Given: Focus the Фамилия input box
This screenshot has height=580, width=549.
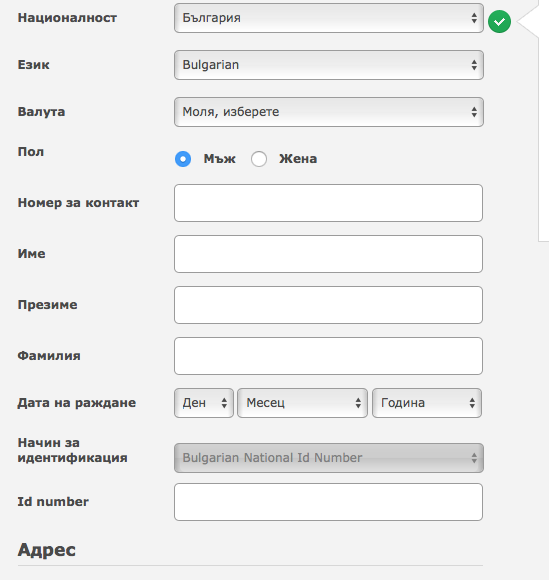Looking at the screenshot, I should coord(329,356).
